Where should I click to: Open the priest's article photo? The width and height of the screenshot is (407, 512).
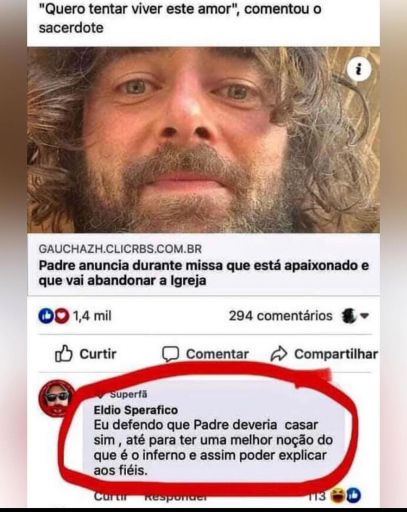pyautogui.click(x=203, y=140)
